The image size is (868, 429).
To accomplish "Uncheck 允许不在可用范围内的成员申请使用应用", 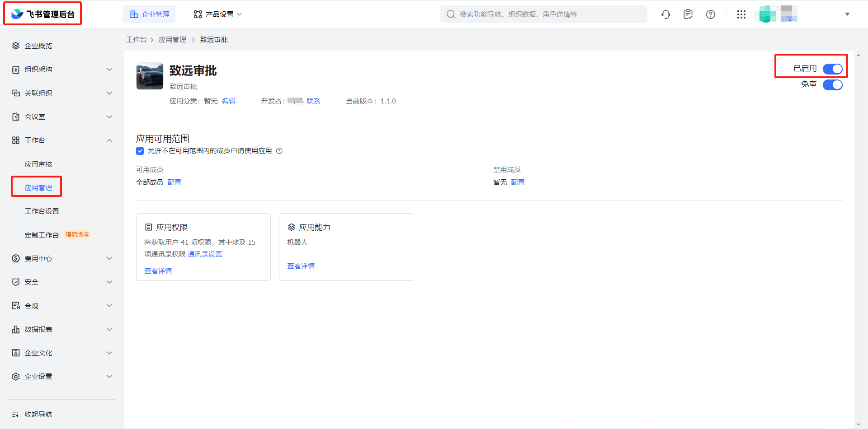I will (x=140, y=150).
